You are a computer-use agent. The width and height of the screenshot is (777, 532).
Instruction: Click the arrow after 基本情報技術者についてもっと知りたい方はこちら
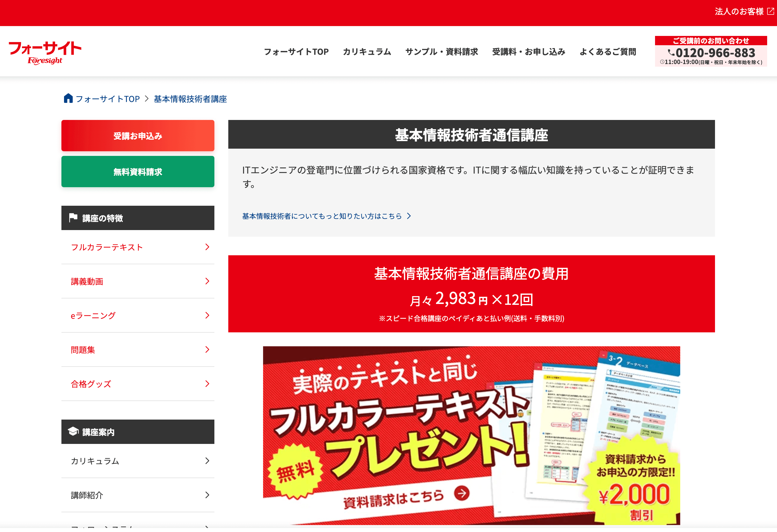coord(408,216)
